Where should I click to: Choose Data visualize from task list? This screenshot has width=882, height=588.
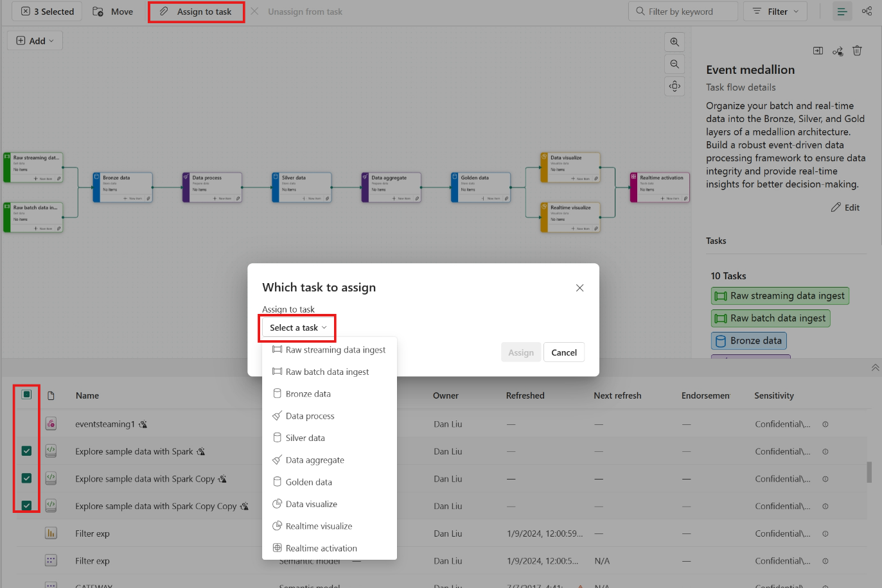pos(330,504)
